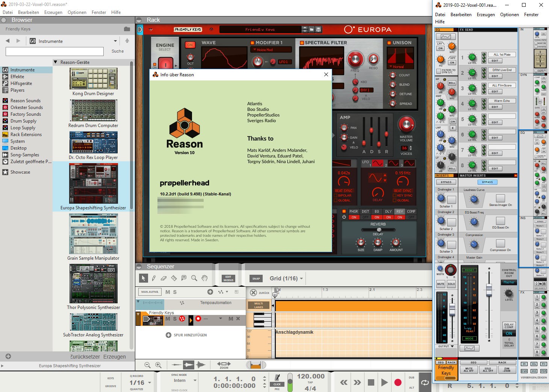Select the Thor Polysonic Synthesizer thumbnail

[x=93, y=284]
